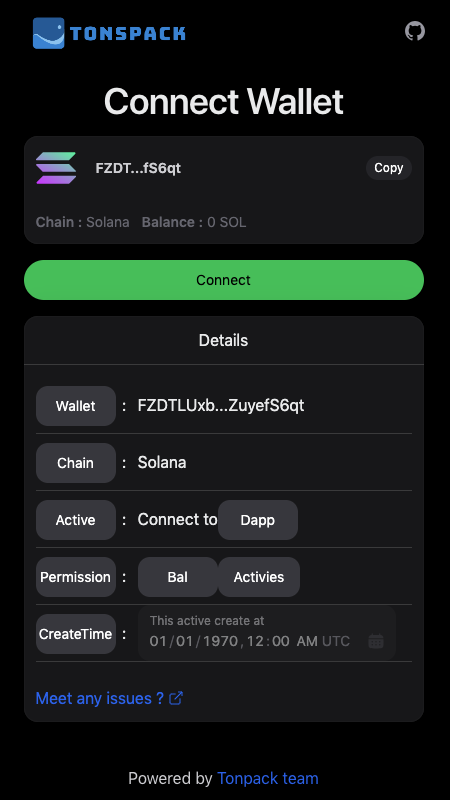
Task: Select the Wallet label button
Action: pos(76,406)
